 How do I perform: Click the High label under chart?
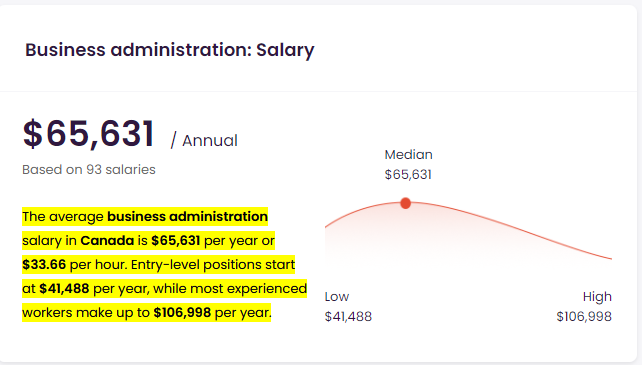click(x=597, y=296)
